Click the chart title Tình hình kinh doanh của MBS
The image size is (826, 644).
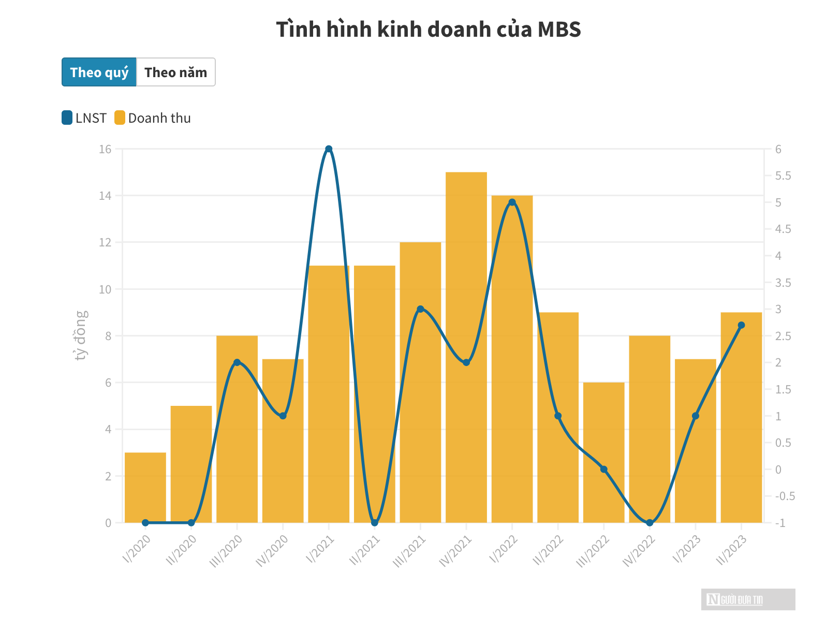pos(429,30)
